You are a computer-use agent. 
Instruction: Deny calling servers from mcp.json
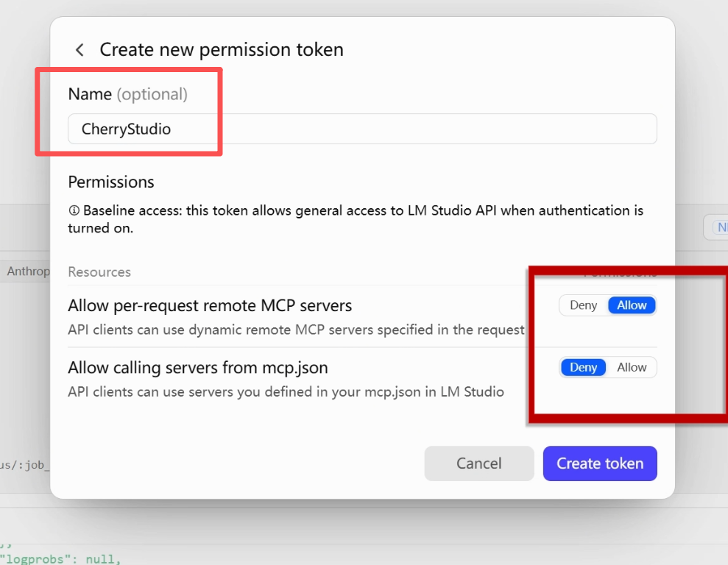pyautogui.click(x=583, y=367)
